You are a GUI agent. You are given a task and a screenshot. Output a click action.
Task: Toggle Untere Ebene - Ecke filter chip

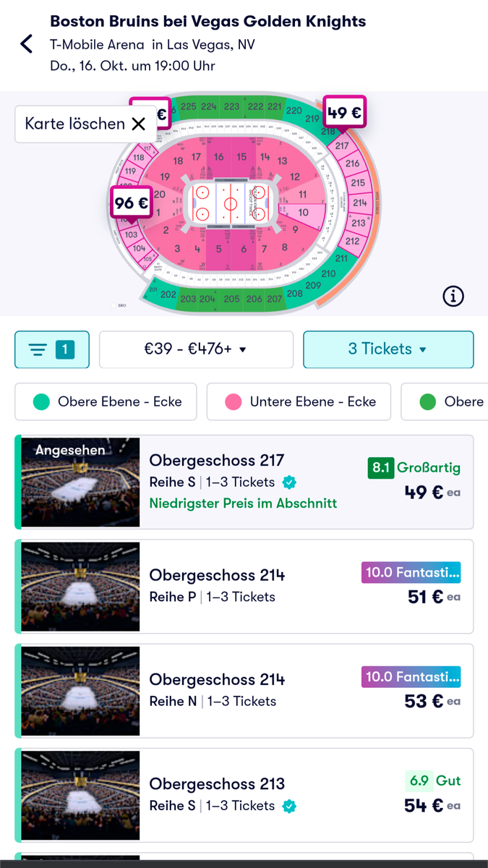point(299,401)
